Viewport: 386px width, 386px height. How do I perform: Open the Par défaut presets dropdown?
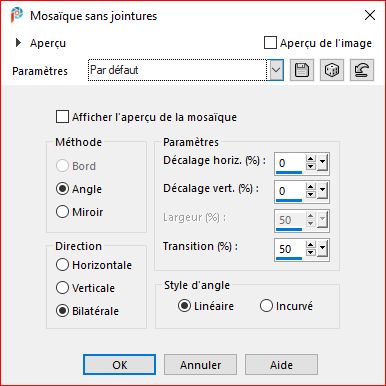tap(276, 70)
